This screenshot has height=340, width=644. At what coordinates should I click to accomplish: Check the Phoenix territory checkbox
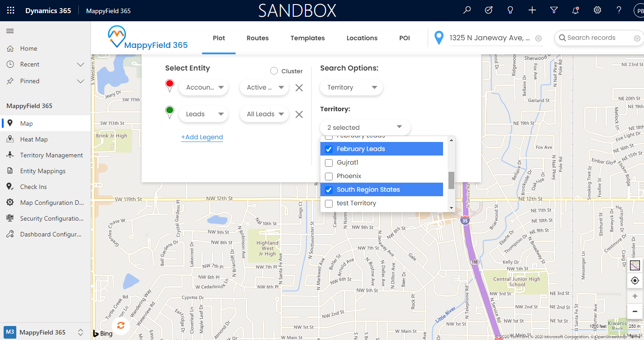(x=329, y=176)
